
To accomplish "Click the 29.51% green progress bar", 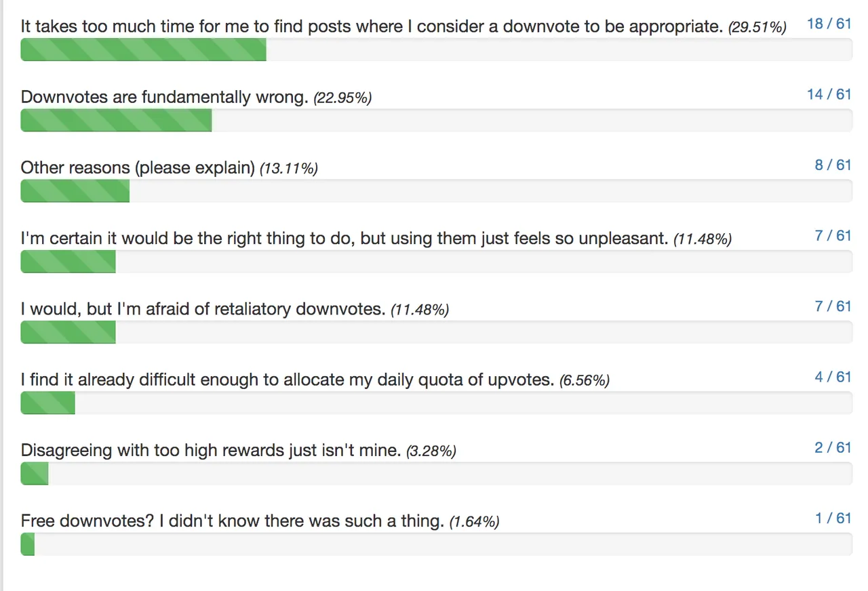I will pos(144,49).
